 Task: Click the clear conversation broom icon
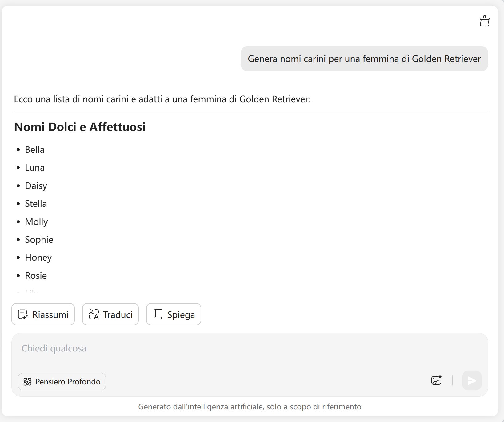(484, 21)
